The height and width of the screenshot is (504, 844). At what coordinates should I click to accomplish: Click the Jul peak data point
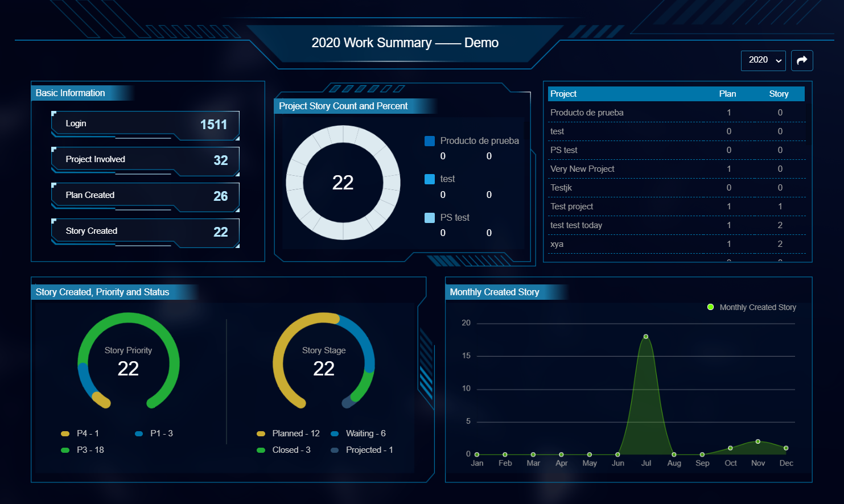point(646,337)
